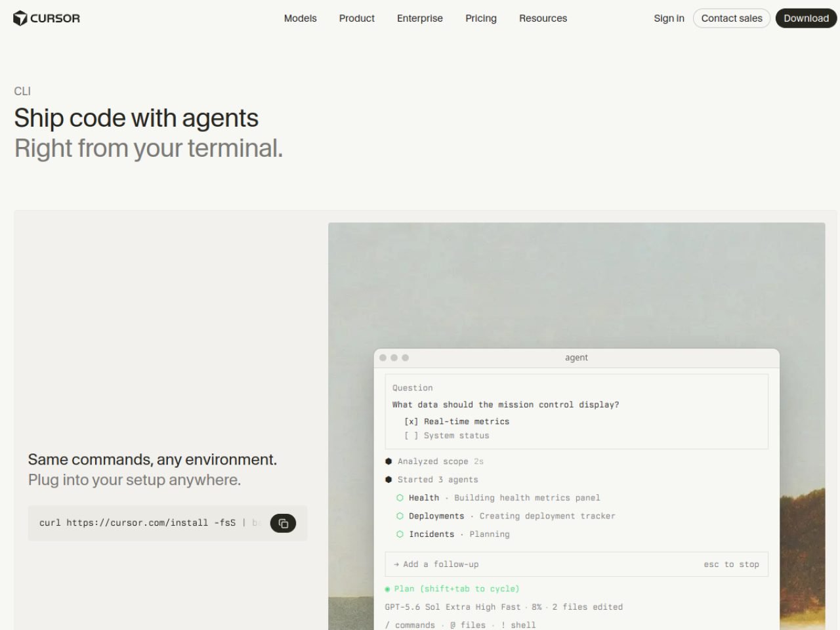The width and height of the screenshot is (840, 630).
Task: Click the Started 3 agents hexagon icon
Action: click(x=388, y=480)
